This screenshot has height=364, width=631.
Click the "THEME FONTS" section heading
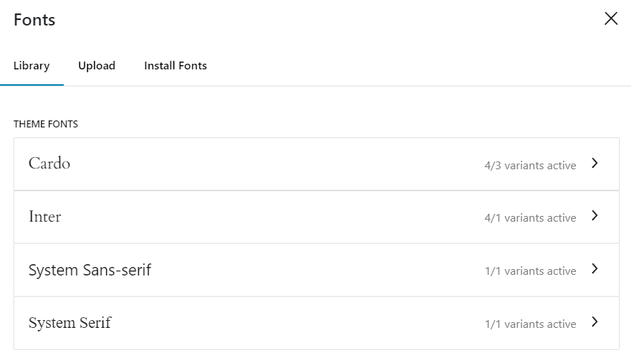tap(46, 124)
